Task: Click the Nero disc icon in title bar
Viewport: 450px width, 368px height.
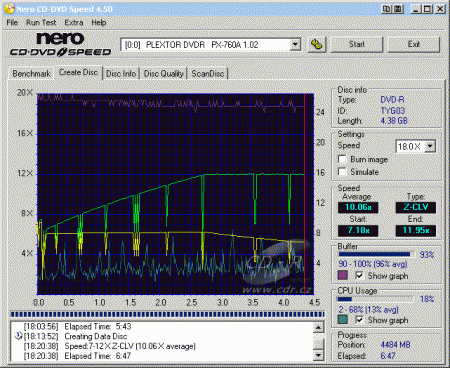Action: pyautogui.click(x=9, y=9)
